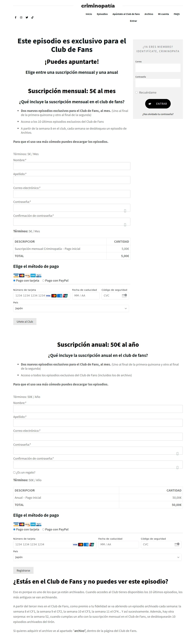Image resolution: width=196 pixels, height=644 pixels.
Task: Open the TikTok social icon
Action: [32, 18]
